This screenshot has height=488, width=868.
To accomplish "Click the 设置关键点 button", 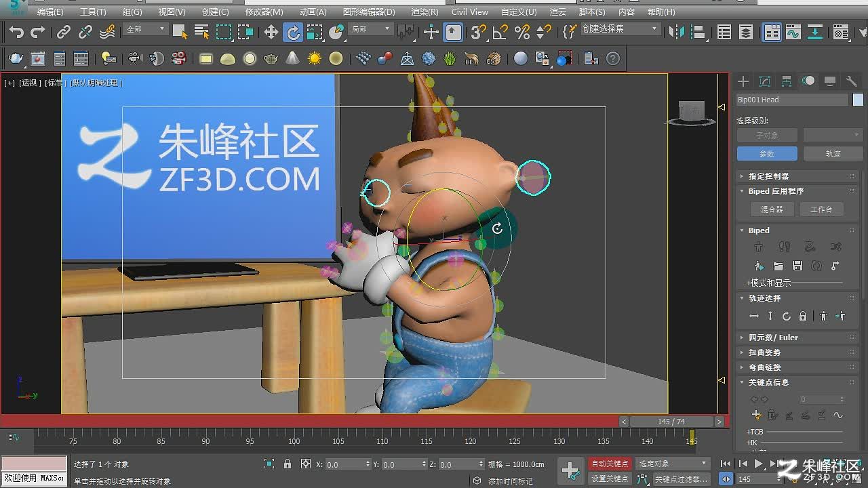I will point(610,479).
